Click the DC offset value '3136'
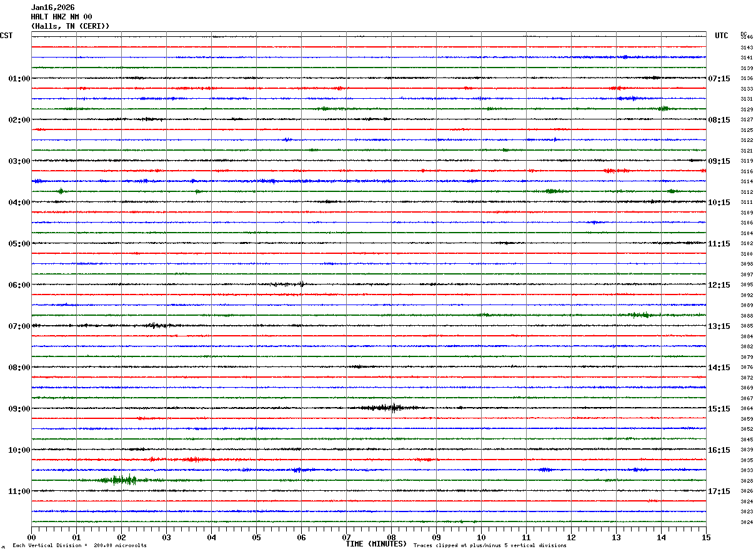This screenshot has height=554, width=756. point(747,79)
